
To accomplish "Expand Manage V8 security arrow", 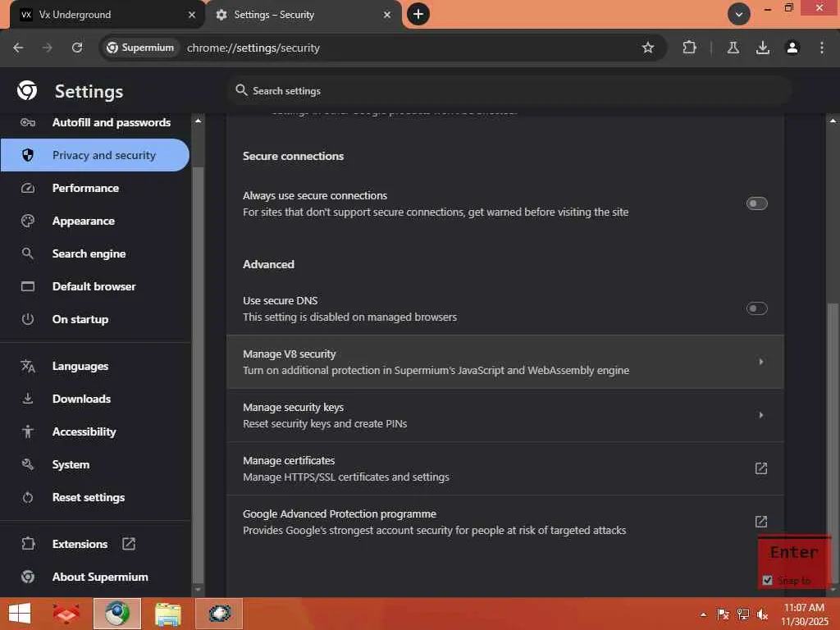I will pos(760,362).
